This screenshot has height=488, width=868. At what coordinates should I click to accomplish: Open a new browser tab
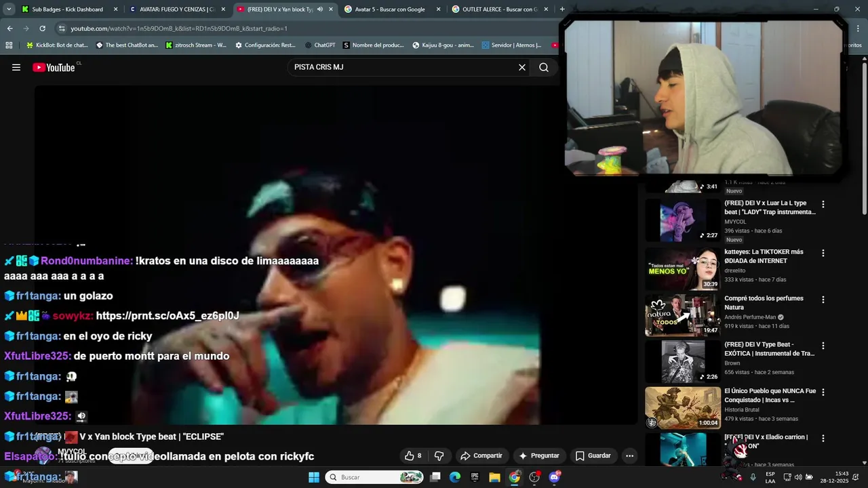tap(562, 9)
